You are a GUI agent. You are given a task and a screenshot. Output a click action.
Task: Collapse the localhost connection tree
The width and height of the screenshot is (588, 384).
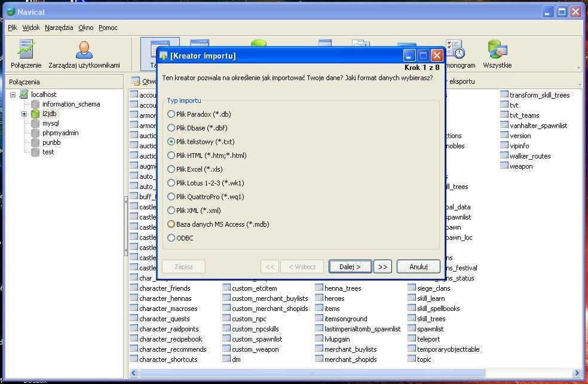tap(13, 95)
